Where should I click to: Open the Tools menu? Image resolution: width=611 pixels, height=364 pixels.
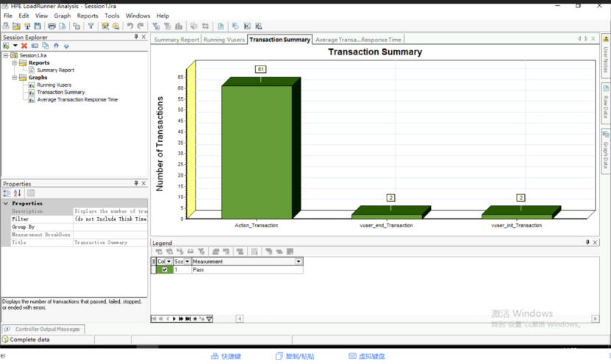[x=112, y=15]
